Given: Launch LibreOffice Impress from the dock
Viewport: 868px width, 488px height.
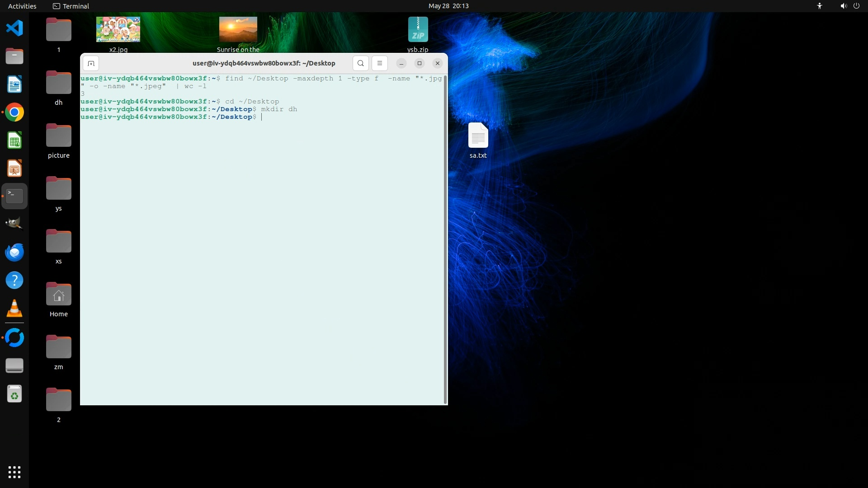Looking at the screenshot, I should 14,169.
